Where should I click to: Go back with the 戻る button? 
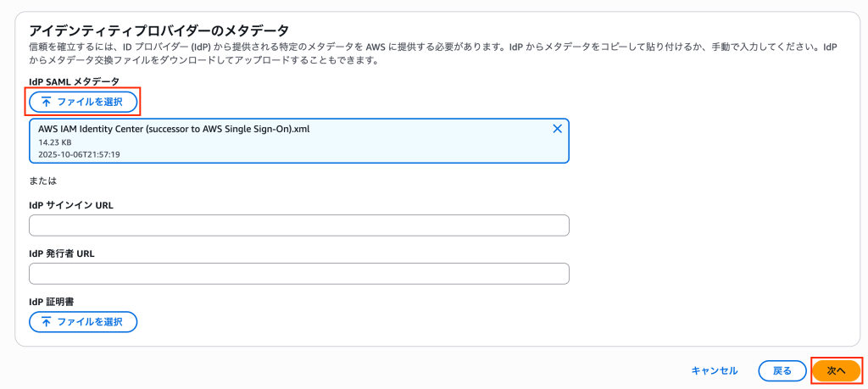pos(782,370)
